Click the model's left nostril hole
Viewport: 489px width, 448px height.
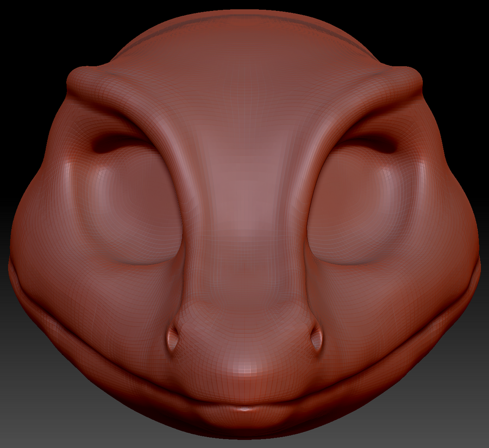click(174, 339)
